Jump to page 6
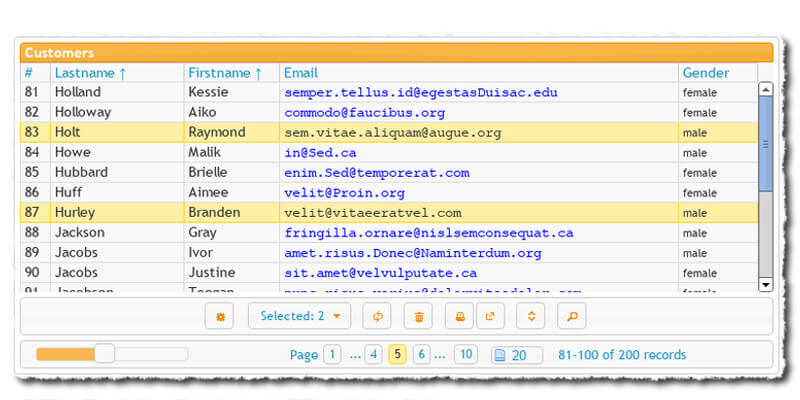Image resolution: width=800 pixels, height=400 pixels. point(421,354)
